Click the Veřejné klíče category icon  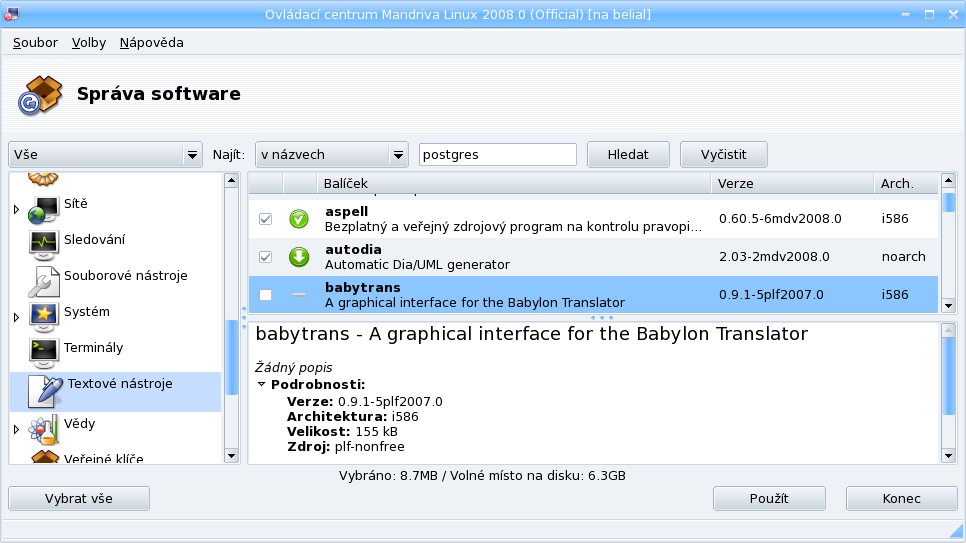click(x=44, y=457)
